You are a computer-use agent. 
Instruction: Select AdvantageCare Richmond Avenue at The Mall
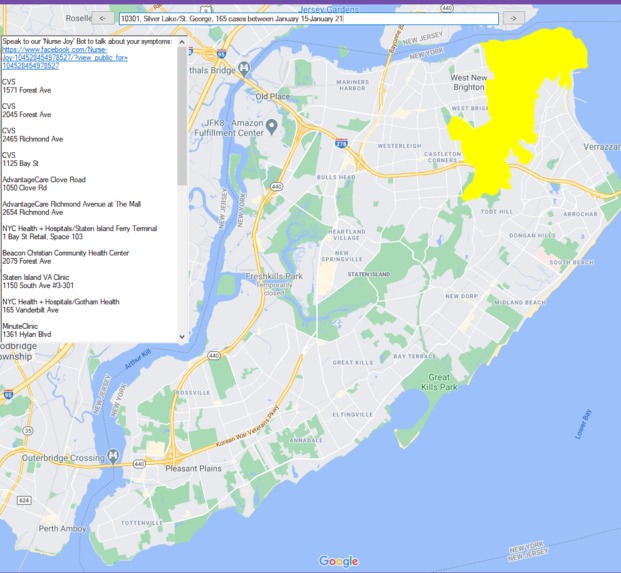pyautogui.click(x=72, y=208)
